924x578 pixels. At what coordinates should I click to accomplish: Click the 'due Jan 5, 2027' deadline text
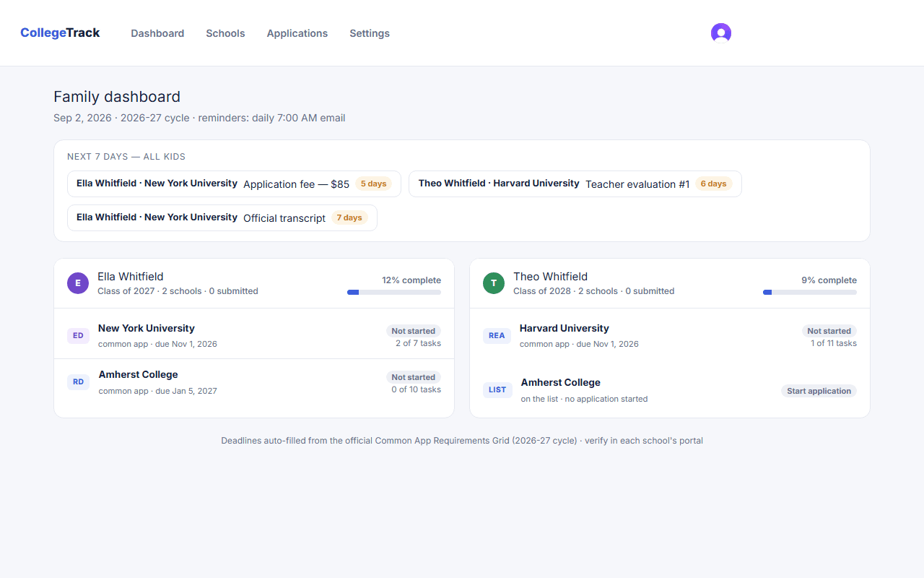pos(186,391)
